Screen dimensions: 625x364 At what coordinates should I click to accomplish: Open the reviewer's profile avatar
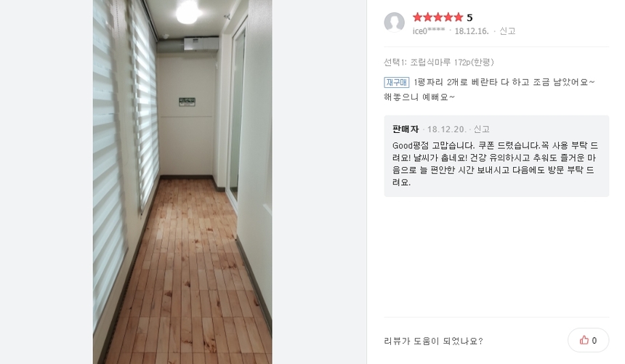(x=394, y=23)
